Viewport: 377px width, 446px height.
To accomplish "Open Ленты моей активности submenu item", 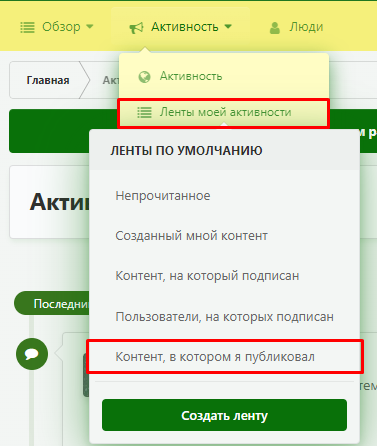I will [x=225, y=112].
